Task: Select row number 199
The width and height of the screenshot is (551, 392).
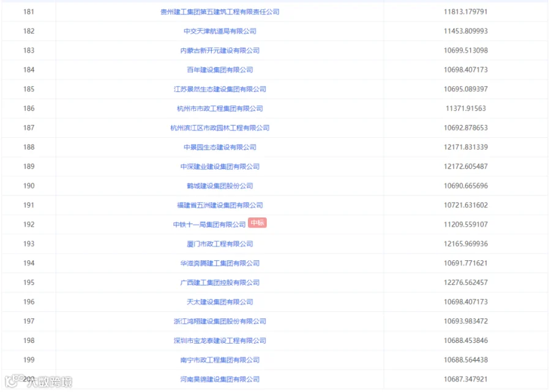Action: coord(29,360)
